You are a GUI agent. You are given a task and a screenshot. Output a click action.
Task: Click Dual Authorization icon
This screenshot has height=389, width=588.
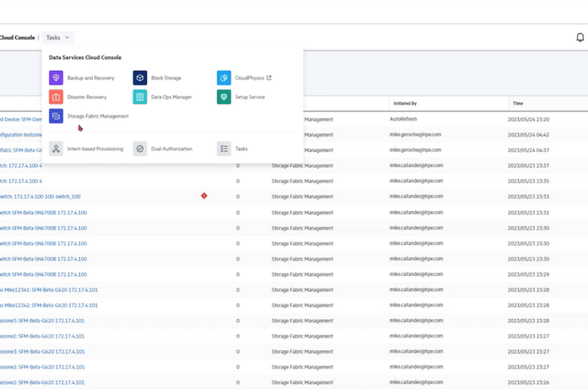click(x=140, y=149)
